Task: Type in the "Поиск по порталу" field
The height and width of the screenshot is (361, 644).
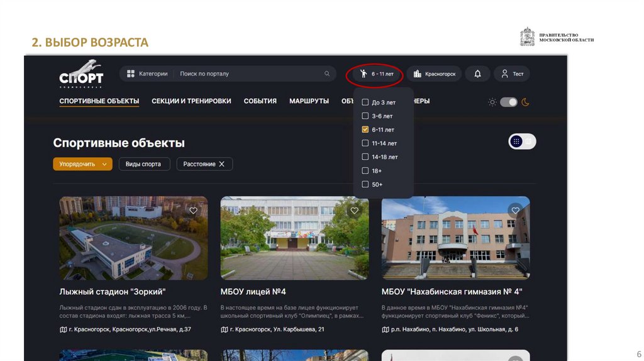Action: tap(248, 74)
